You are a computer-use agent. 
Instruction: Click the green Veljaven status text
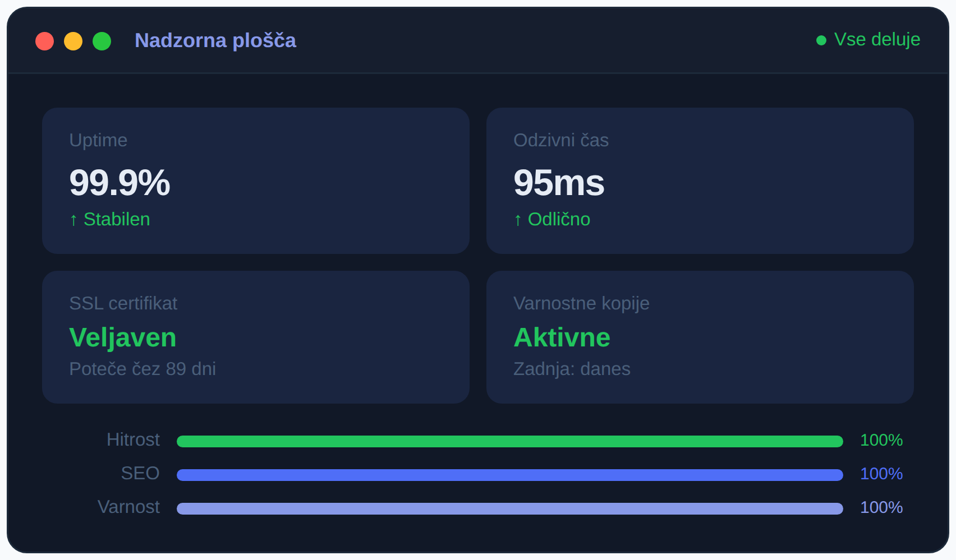123,337
